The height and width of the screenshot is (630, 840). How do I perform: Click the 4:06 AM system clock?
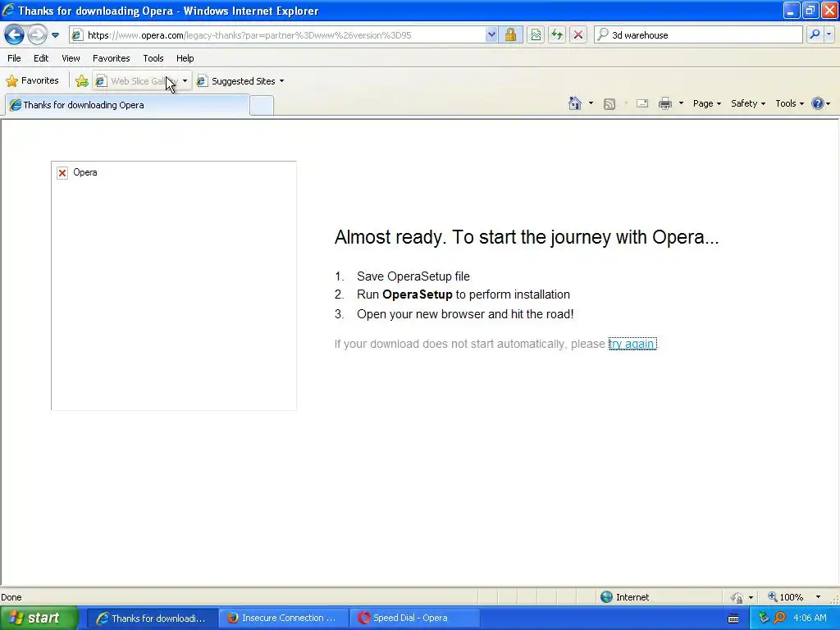(810, 619)
